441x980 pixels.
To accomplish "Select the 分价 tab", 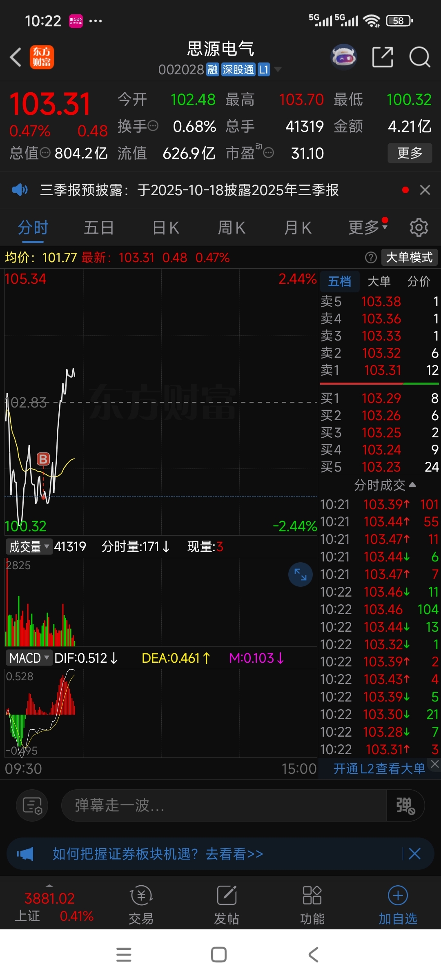I will 419,281.
